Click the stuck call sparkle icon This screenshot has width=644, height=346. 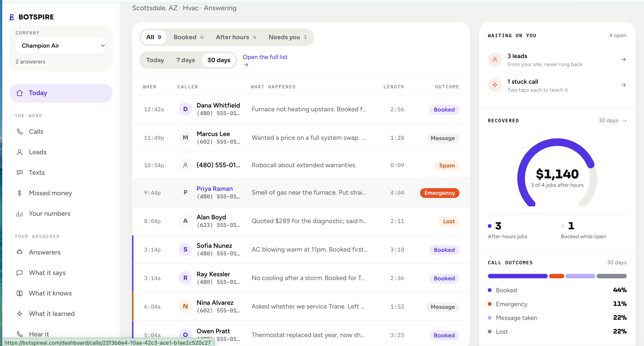[495, 85]
